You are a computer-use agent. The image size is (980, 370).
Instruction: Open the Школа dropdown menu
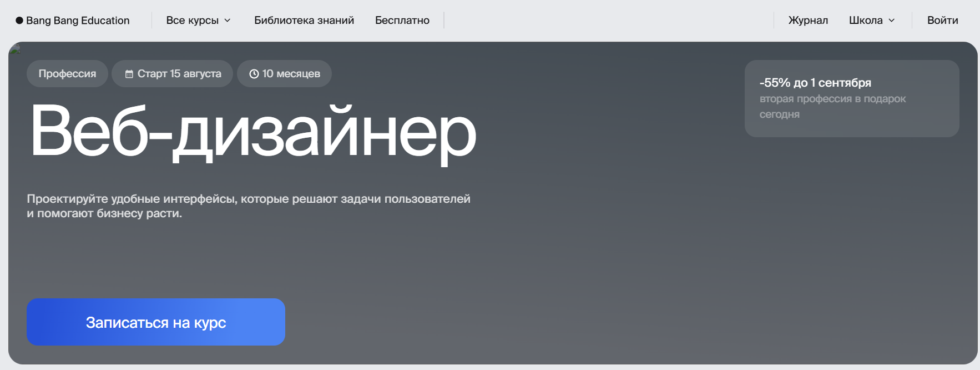[865, 21]
